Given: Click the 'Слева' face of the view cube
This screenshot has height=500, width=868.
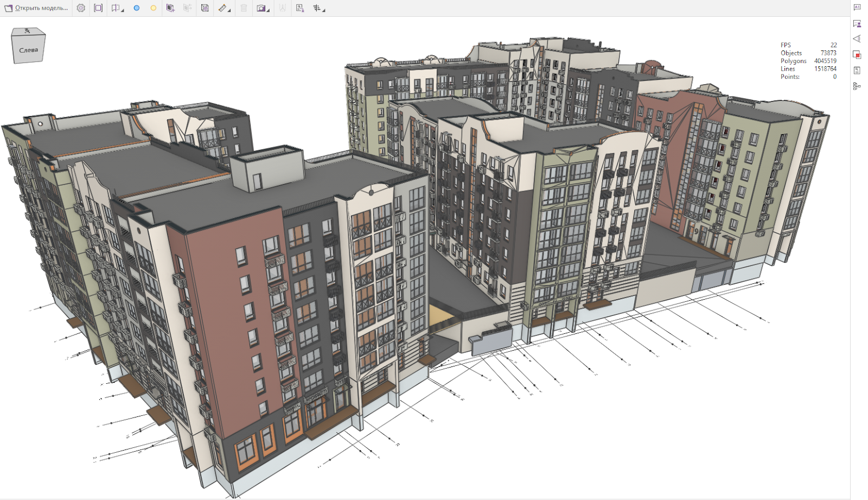Looking at the screenshot, I should (28, 50).
